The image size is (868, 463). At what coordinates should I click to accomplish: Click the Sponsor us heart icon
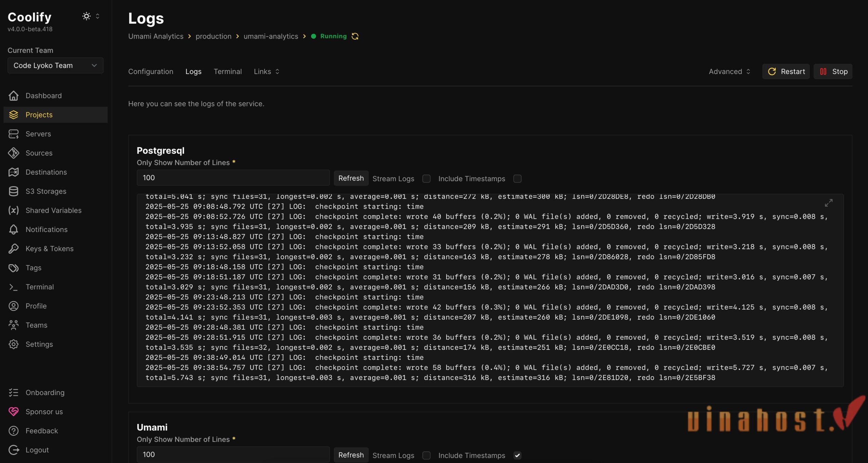[14, 412]
